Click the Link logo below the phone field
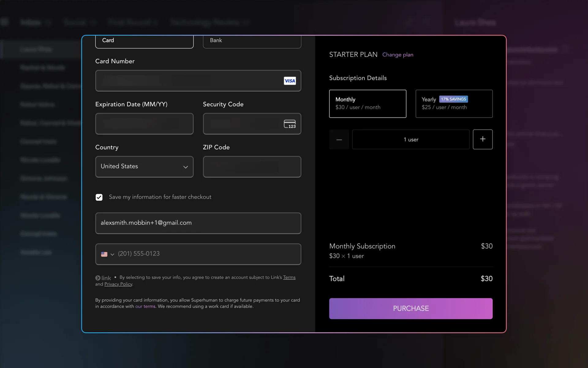The height and width of the screenshot is (368, 588). tap(103, 278)
